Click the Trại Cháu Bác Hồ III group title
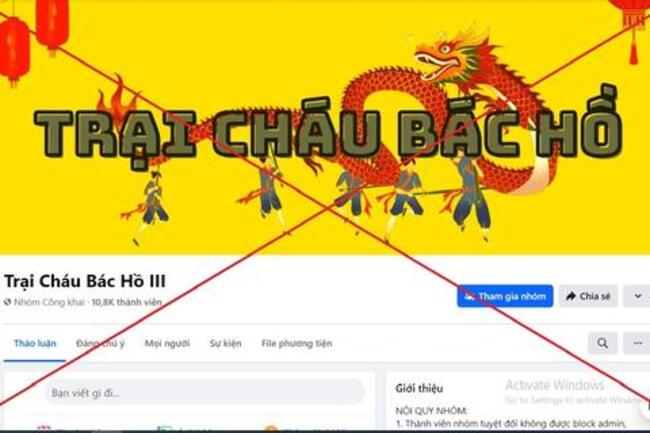 click(85, 281)
